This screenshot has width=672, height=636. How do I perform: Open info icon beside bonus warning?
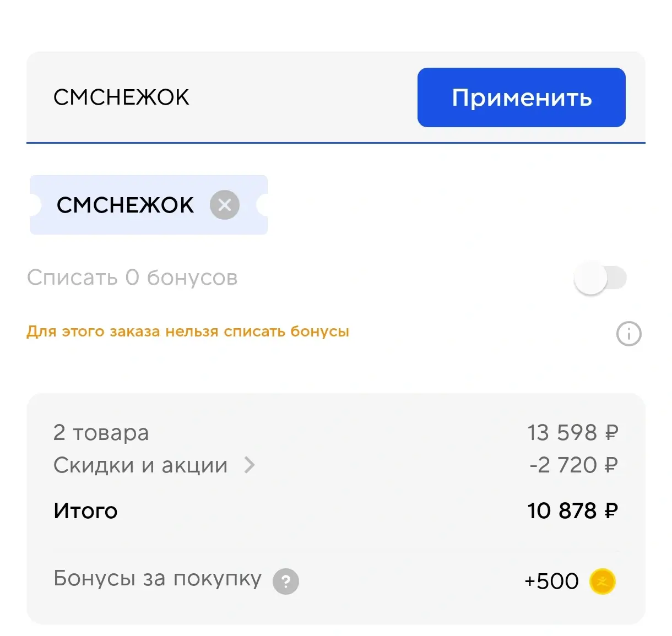(628, 334)
